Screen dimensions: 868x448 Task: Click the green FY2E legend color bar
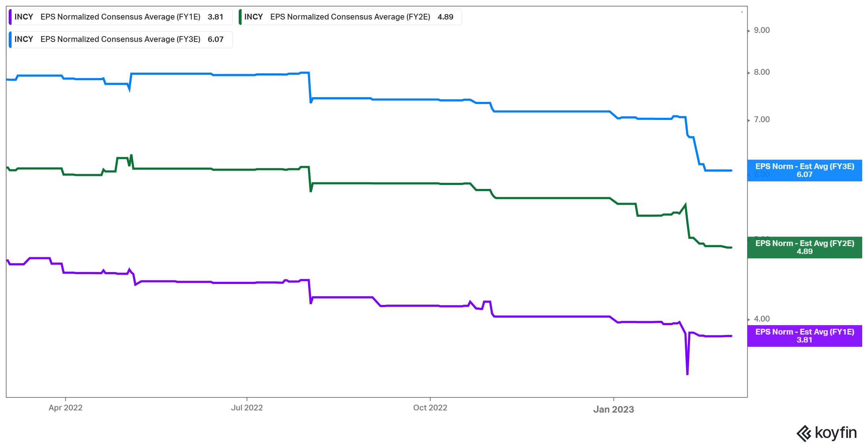tap(240, 17)
